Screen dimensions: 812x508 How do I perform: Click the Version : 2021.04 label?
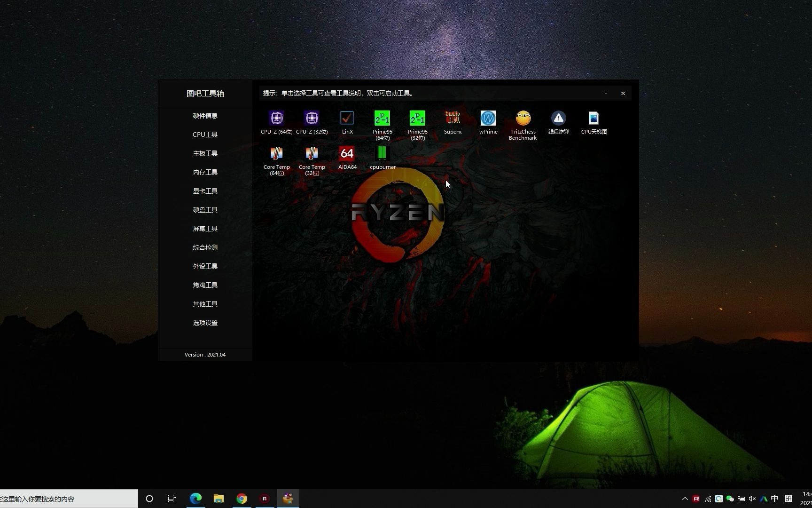[205, 355]
